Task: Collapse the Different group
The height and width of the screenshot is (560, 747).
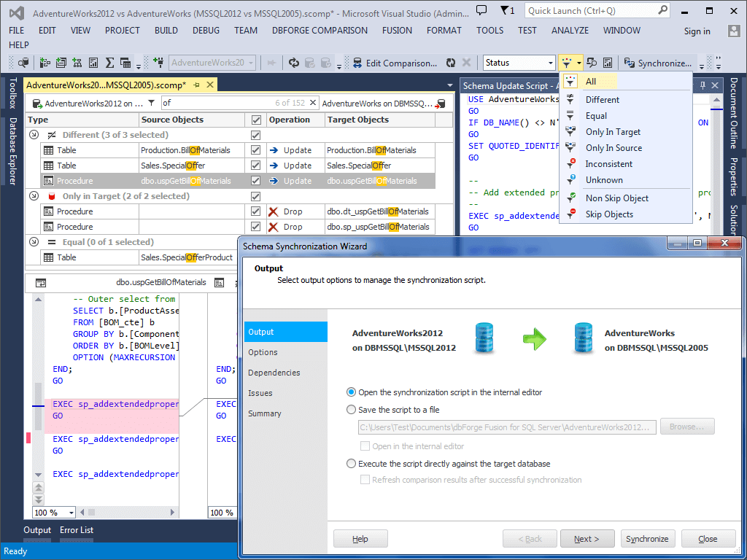Action: pyautogui.click(x=34, y=135)
